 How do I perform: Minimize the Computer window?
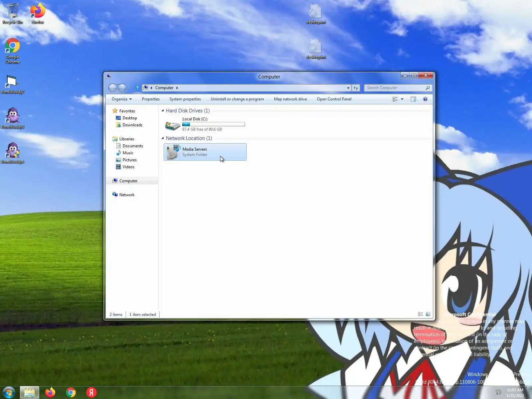point(405,75)
